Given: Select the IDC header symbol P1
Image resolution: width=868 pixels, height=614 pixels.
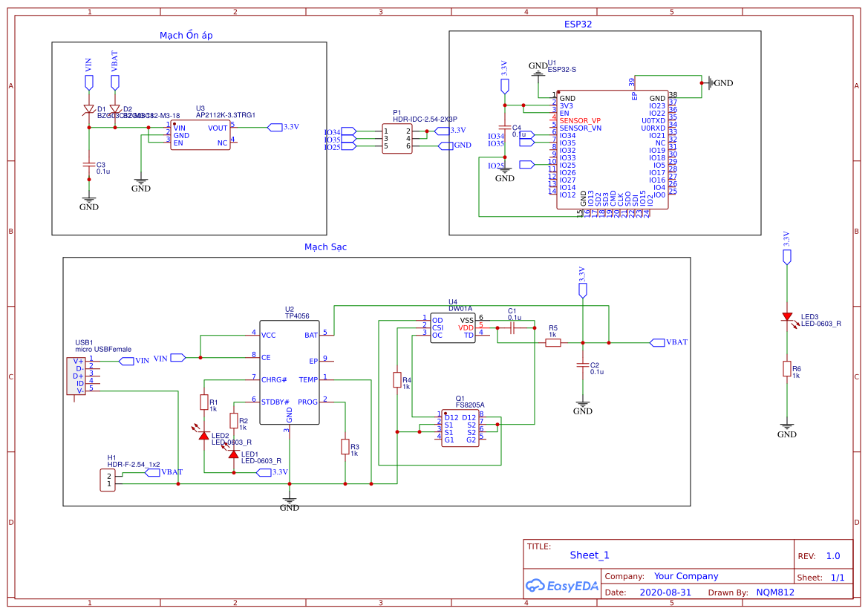Looking at the screenshot, I should coord(398,139).
